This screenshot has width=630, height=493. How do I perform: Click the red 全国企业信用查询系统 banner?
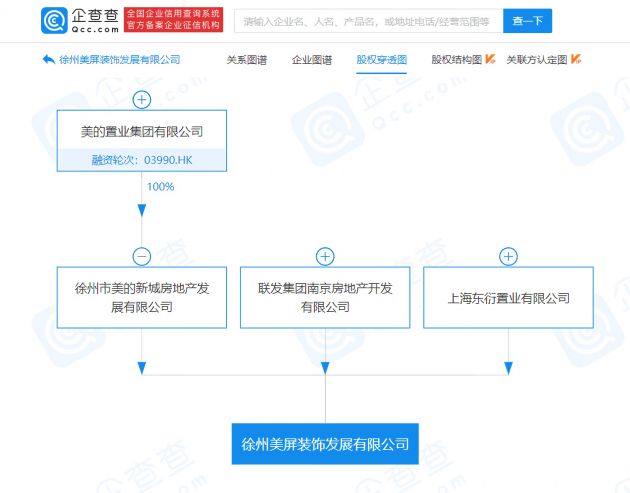pyautogui.click(x=173, y=19)
